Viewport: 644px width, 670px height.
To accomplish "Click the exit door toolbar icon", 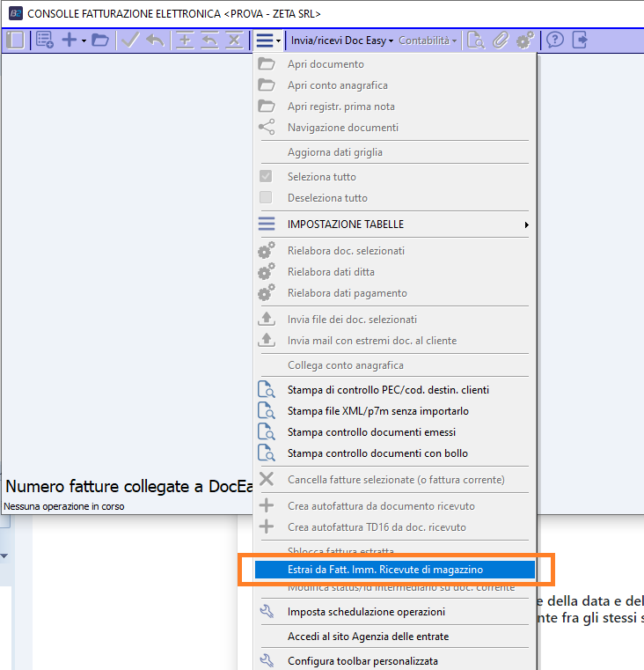I will click(x=580, y=40).
